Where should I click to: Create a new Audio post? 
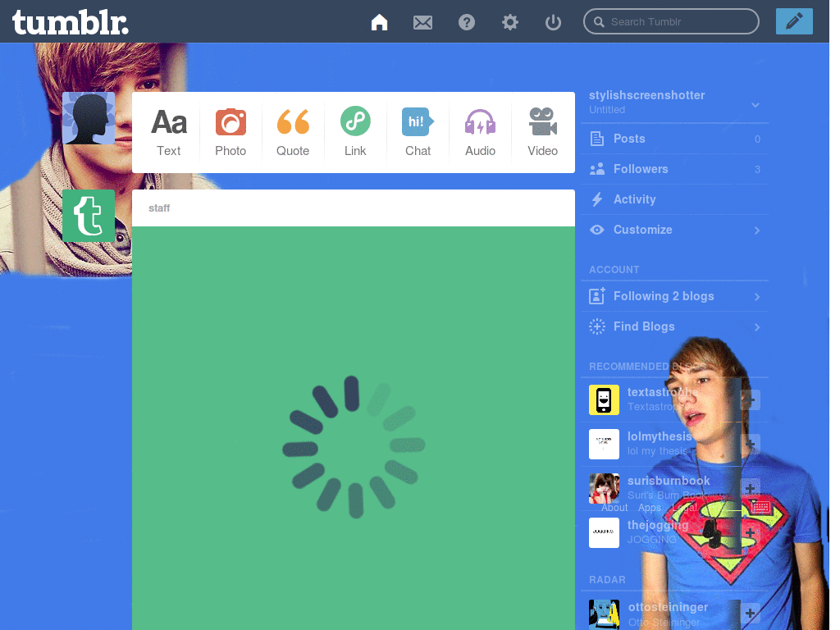[x=480, y=132]
